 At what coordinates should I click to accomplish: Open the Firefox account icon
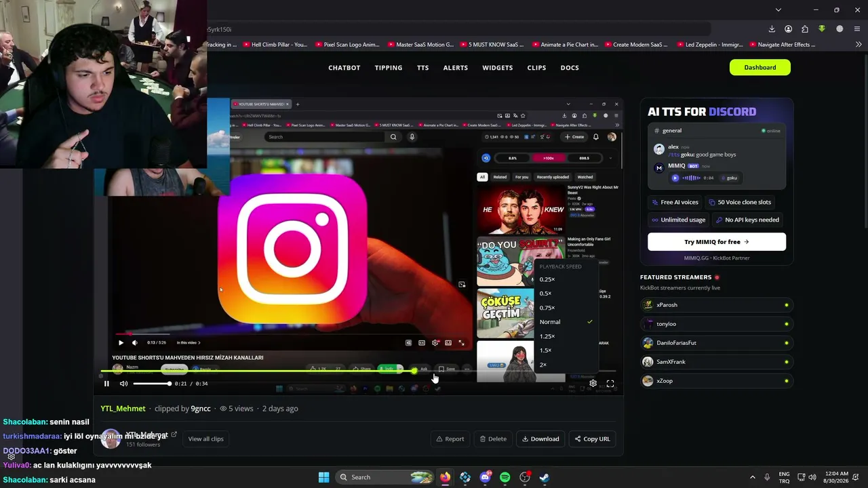pos(788,29)
